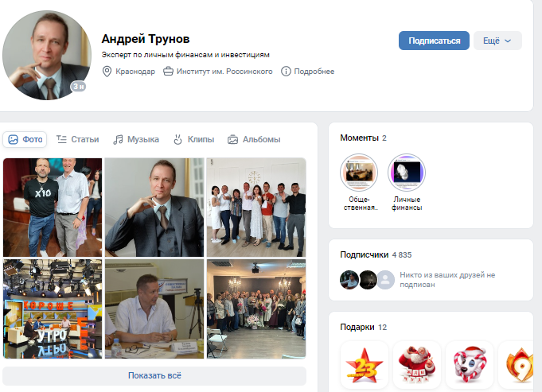
Task: Open photo of two men with X10 shirt
Action: 53,208
